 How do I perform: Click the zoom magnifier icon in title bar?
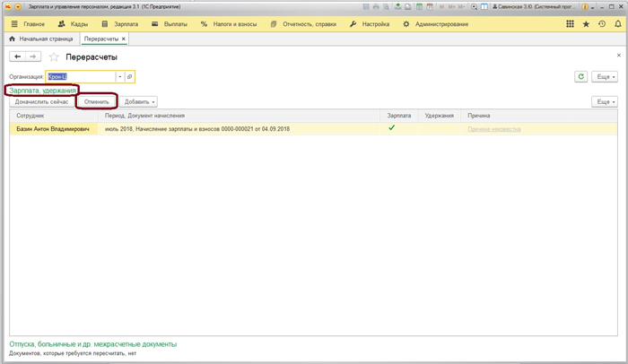[474, 7]
